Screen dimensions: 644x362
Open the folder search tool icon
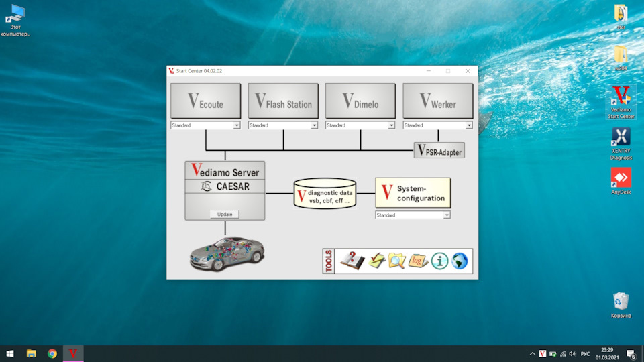click(396, 261)
